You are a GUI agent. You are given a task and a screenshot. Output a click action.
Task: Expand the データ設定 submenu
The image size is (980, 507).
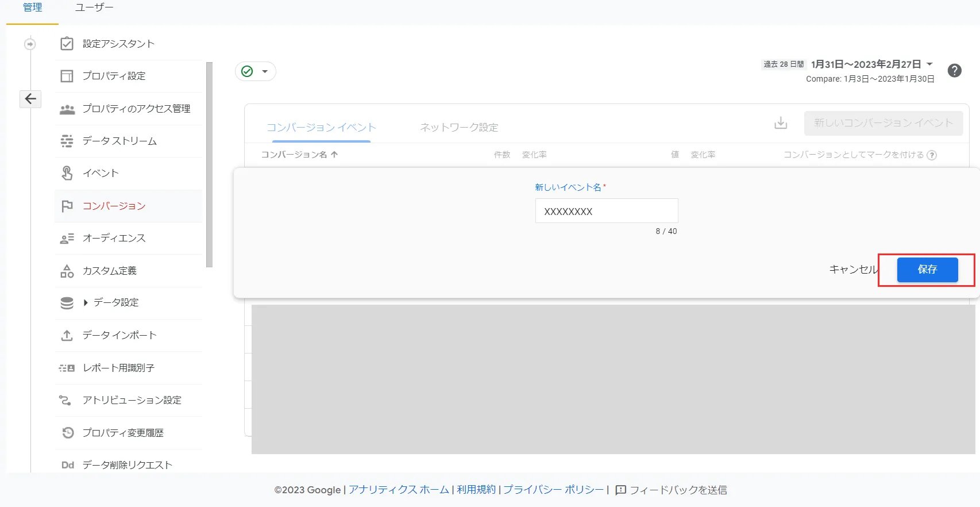[86, 303]
